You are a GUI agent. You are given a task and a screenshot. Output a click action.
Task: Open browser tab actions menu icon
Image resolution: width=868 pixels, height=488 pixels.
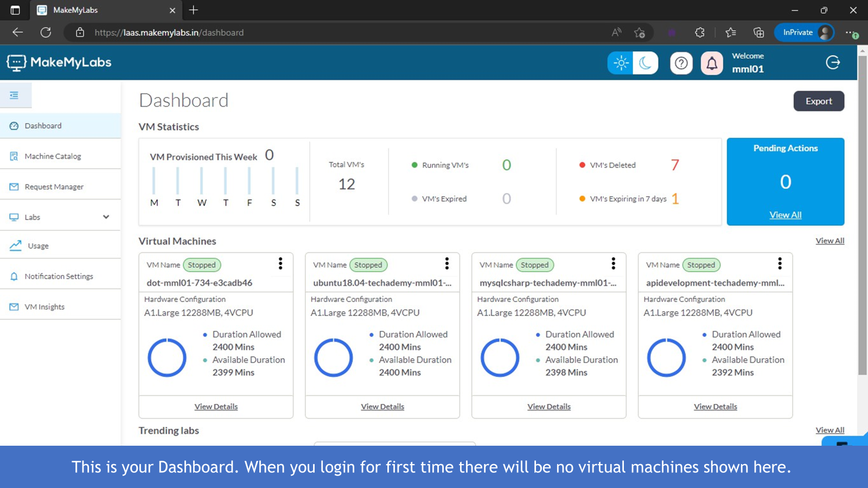(x=15, y=10)
